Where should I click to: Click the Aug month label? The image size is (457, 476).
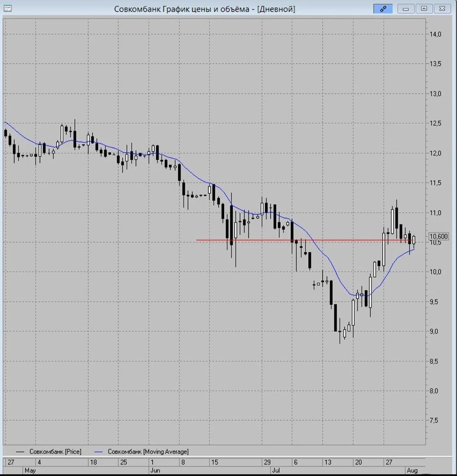[x=412, y=470]
